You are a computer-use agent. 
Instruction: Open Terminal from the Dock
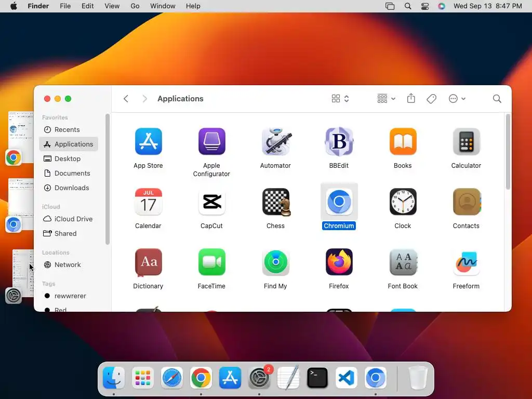coord(317,378)
